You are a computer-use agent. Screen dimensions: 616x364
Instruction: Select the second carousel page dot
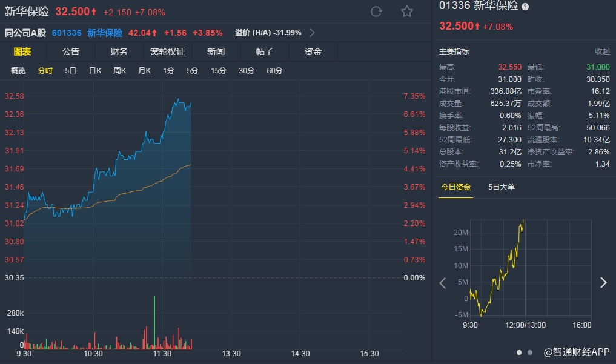[x=530, y=352]
